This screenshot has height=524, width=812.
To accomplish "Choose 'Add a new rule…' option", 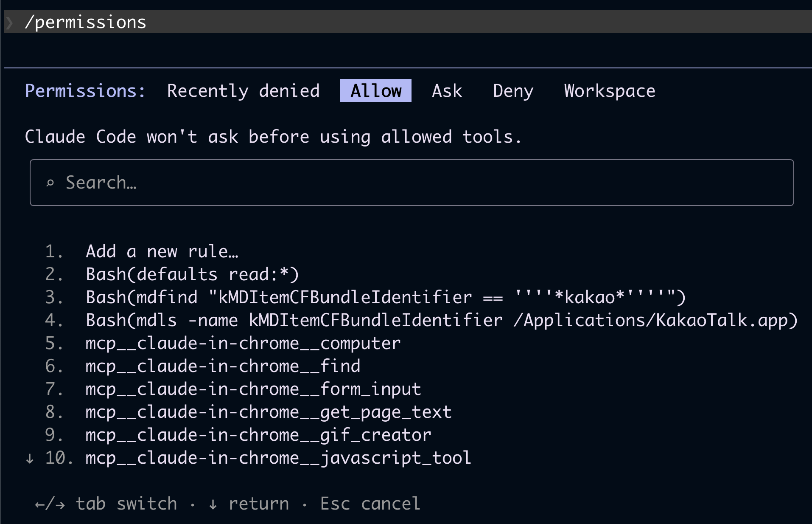I will (x=162, y=251).
